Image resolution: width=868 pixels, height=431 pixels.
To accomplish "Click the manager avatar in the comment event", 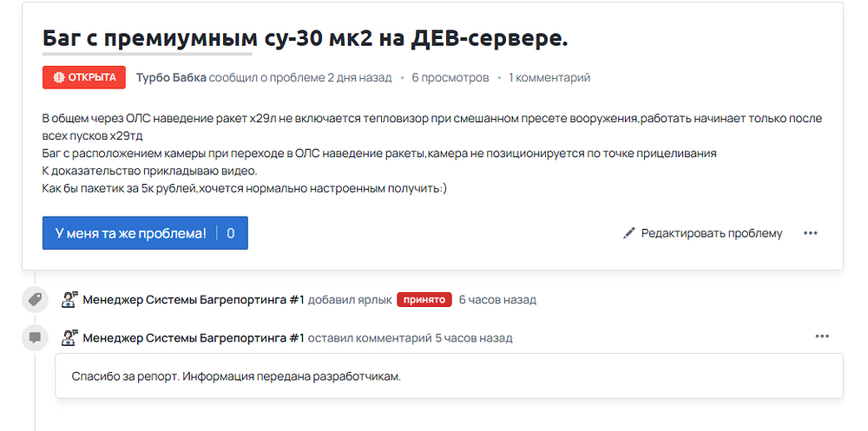I will pyautogui.click(x=69, y=337).
